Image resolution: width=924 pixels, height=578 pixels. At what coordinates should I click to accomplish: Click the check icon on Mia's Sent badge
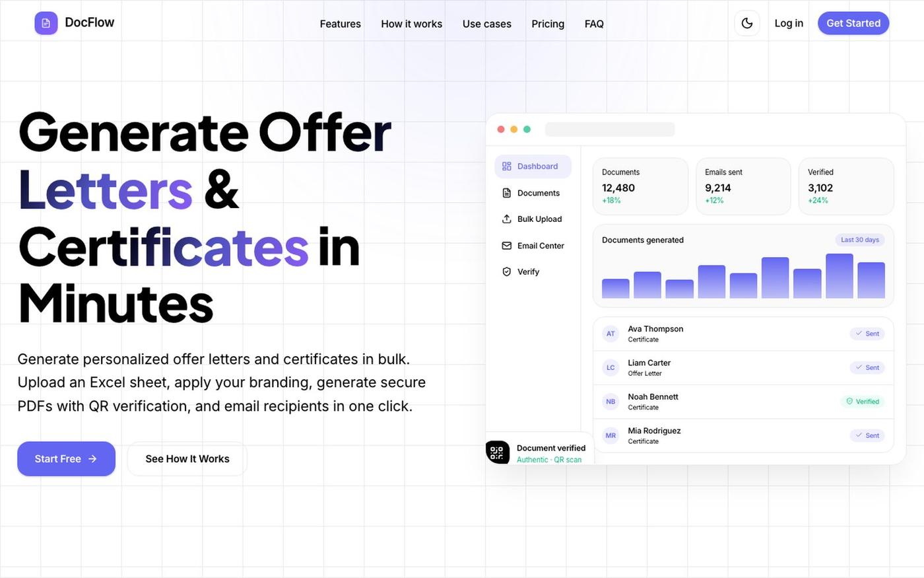859,435
